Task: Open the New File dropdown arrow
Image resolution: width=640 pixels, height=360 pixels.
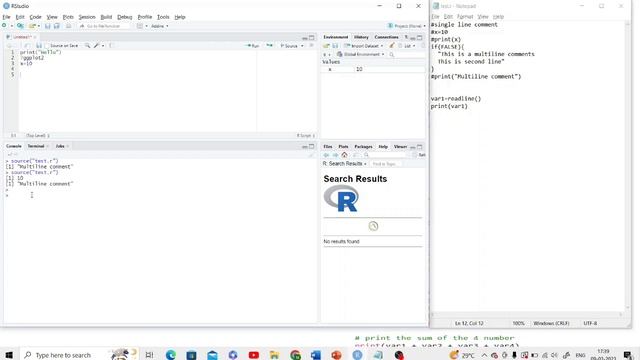Action: (x=12, y=26)
